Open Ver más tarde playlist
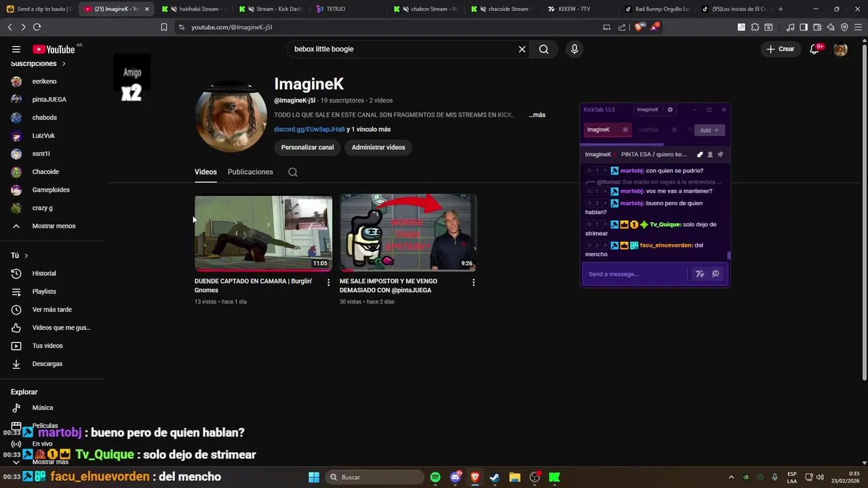This screenshot has width=868, height=488. point(52,310)
